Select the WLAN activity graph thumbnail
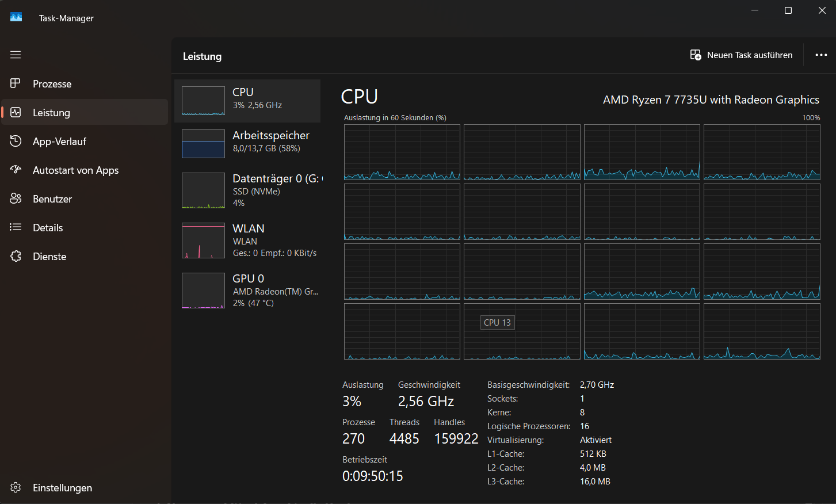836x504 pixels. (203, 240)
